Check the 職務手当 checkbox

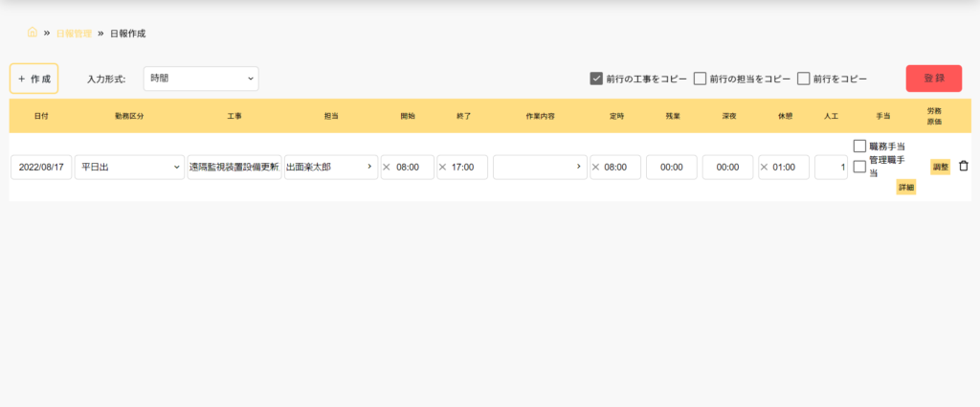point(859,147)
